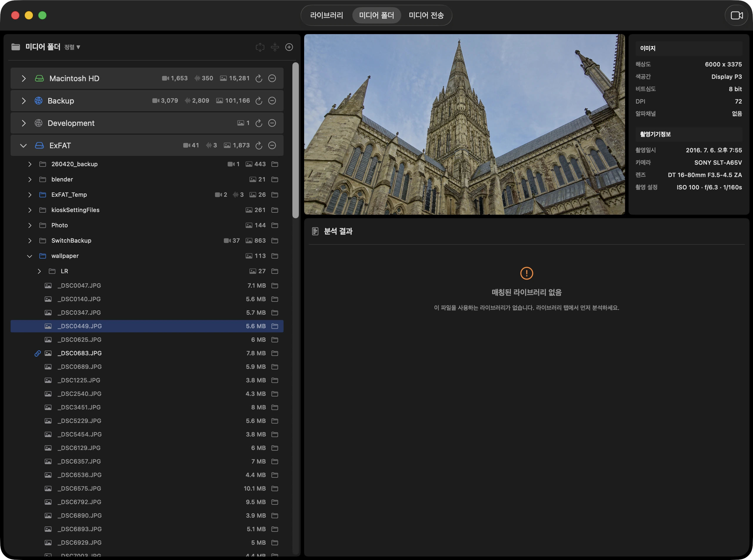Reveal 260420_backup folder in Finder
This screenshot has width=753, height=560.
coord(275,164)
